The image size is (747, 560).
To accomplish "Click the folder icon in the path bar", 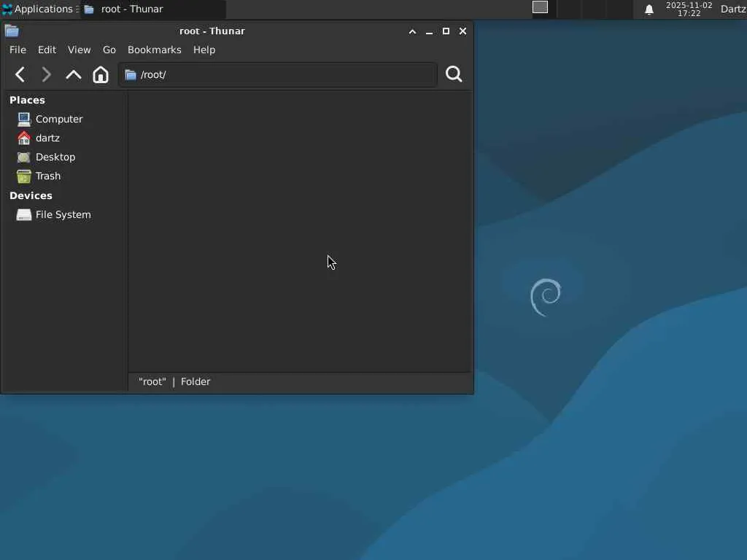I will click(x=131, y=75).
